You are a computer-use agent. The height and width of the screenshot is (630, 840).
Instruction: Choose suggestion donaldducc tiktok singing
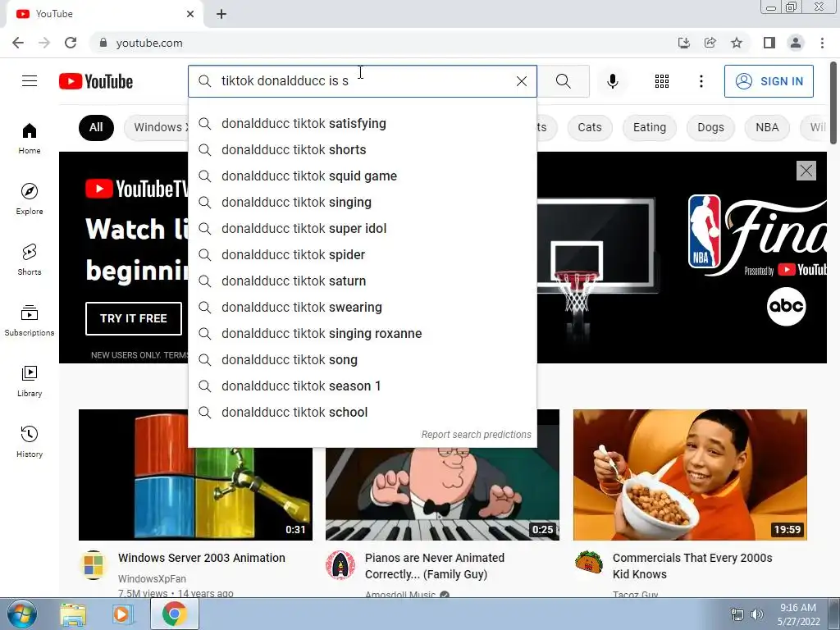[363, 203]
